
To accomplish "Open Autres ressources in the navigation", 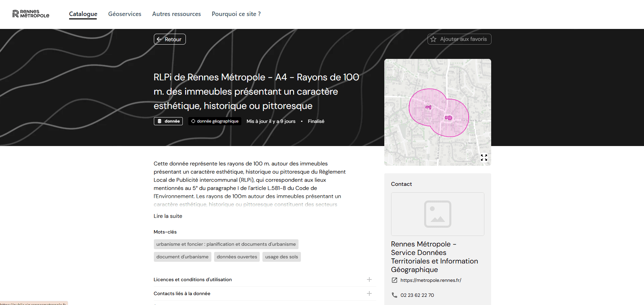I will [x=176, y=14].
